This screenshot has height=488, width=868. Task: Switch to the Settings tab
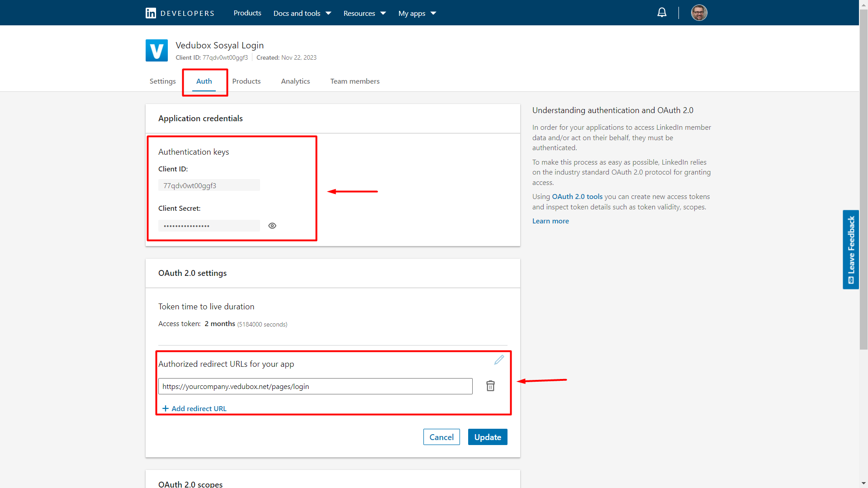coord(162,81)
